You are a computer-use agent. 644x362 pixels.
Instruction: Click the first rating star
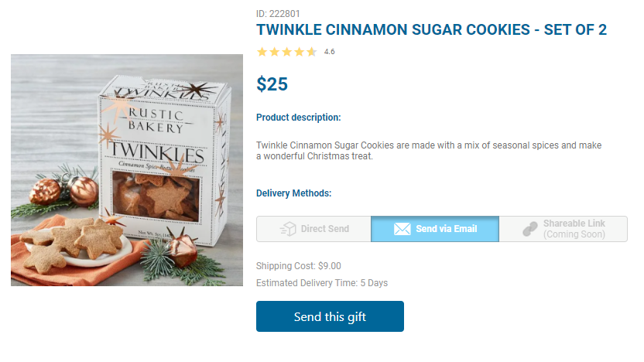(262, 52)
